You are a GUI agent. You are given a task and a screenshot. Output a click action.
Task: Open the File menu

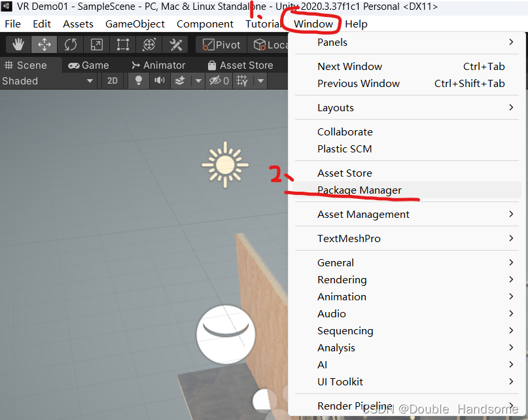[x=13, y=24]
